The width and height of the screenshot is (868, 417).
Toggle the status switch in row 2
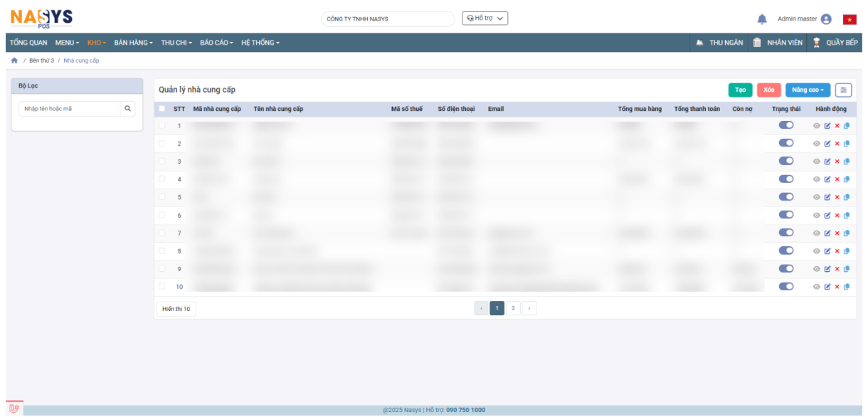tap(786, 143)
